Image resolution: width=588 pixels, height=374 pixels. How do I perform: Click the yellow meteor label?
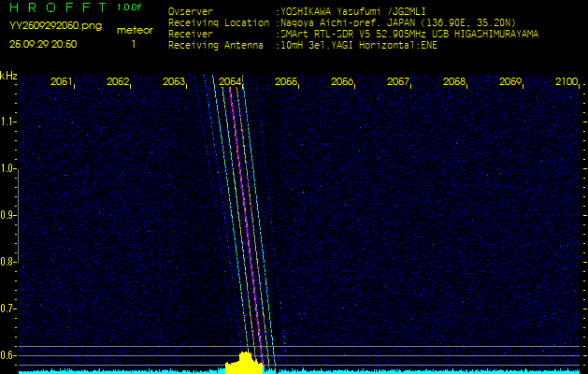[136, 30]
